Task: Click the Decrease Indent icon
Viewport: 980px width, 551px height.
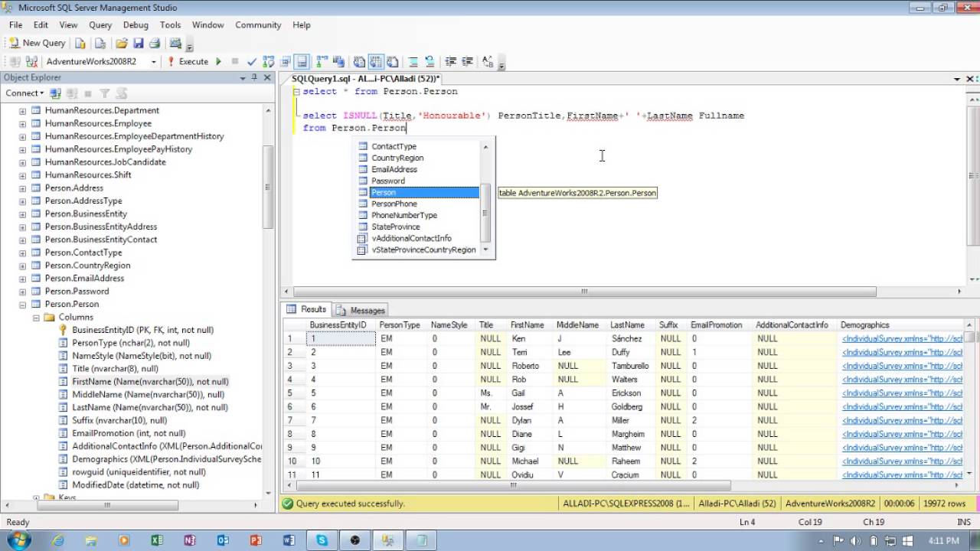Action: click(x=450, y=62)
